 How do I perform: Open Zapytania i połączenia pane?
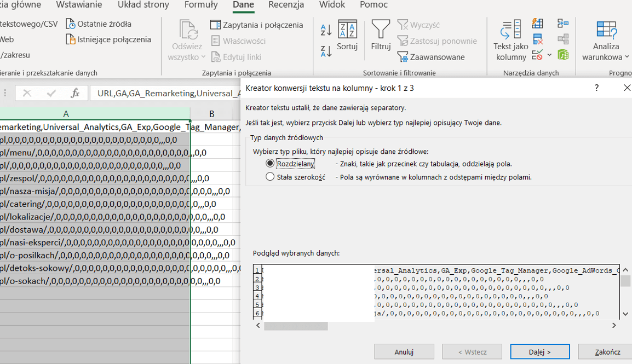tap(256, 25)
